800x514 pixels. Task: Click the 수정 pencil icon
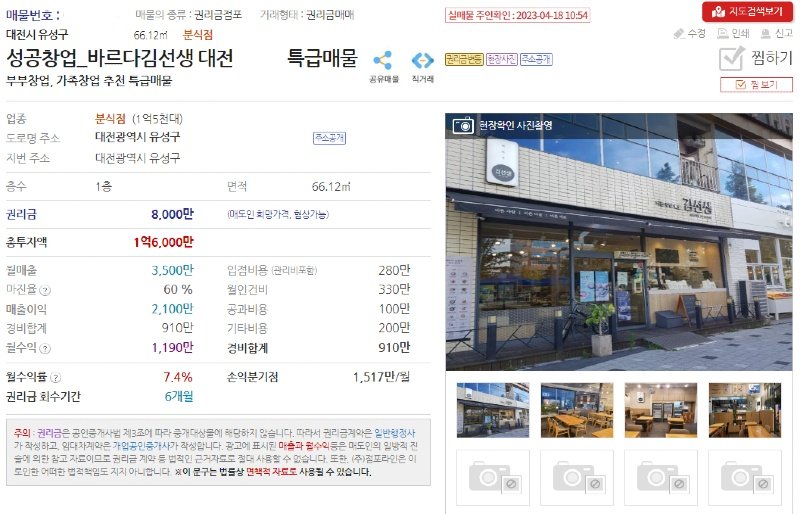[679, 34]
